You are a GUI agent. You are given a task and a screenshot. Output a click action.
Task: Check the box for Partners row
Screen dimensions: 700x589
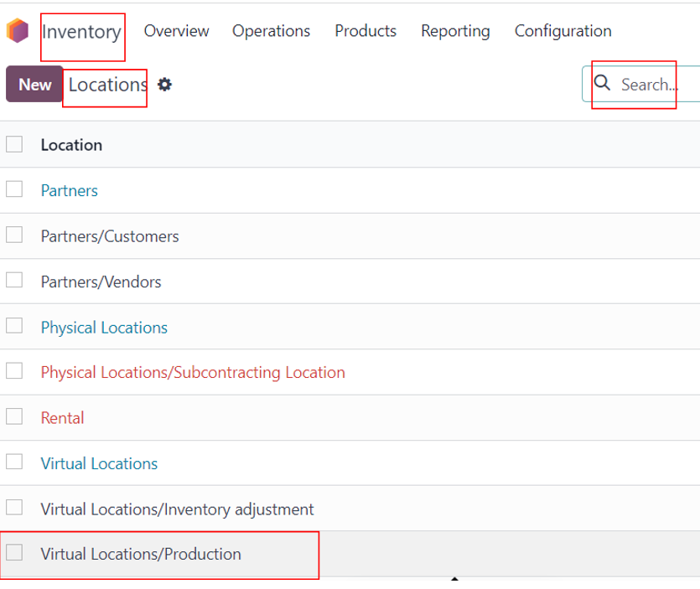14,189
